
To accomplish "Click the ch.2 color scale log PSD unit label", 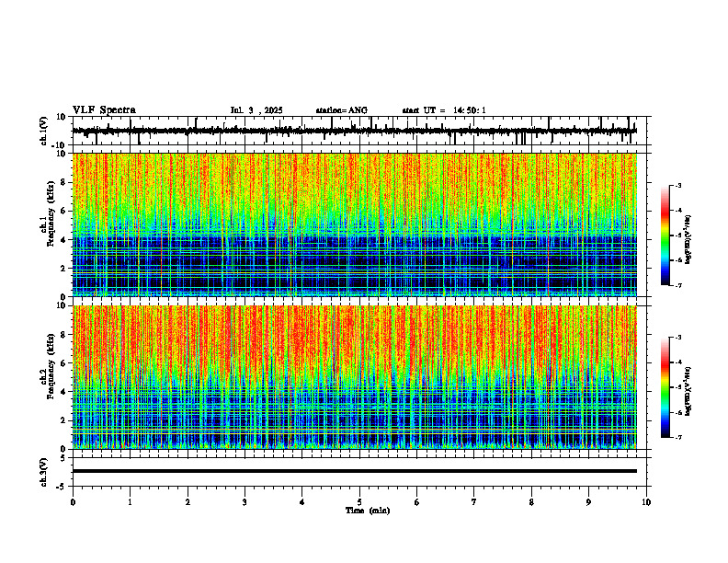I will (688, 392).
